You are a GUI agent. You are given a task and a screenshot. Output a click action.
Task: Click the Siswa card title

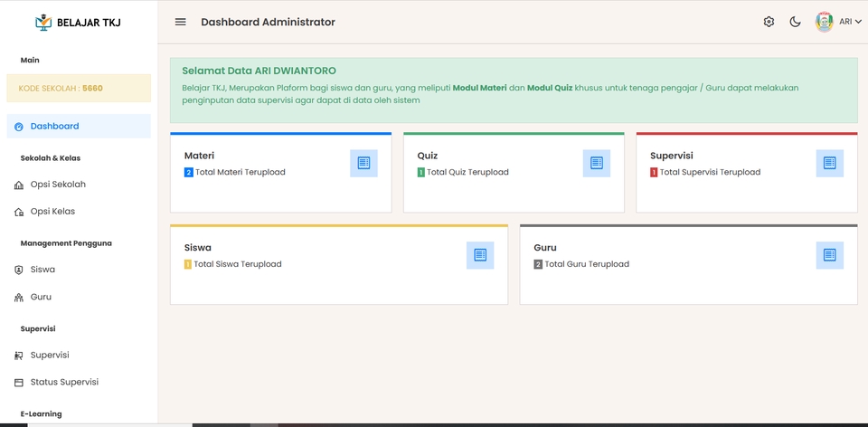pyautogui.click(x=198, y=248)
